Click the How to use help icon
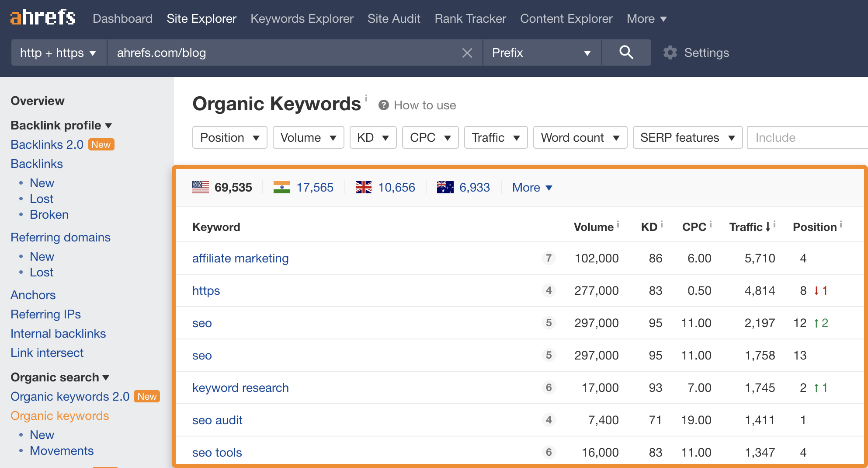 [384, 105]
